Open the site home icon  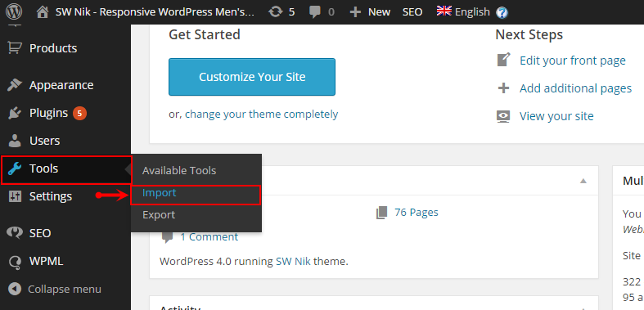coord(43,12)
